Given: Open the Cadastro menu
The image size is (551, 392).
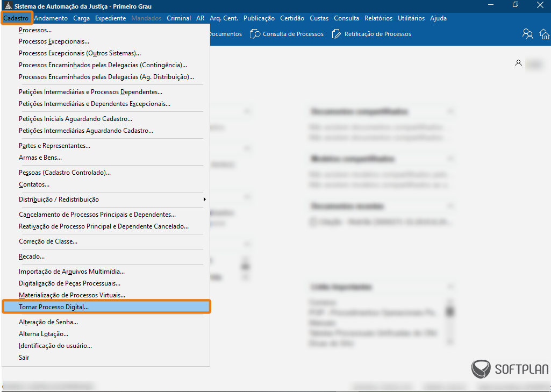Looking at the screenshot, I should tap(16, 18).
